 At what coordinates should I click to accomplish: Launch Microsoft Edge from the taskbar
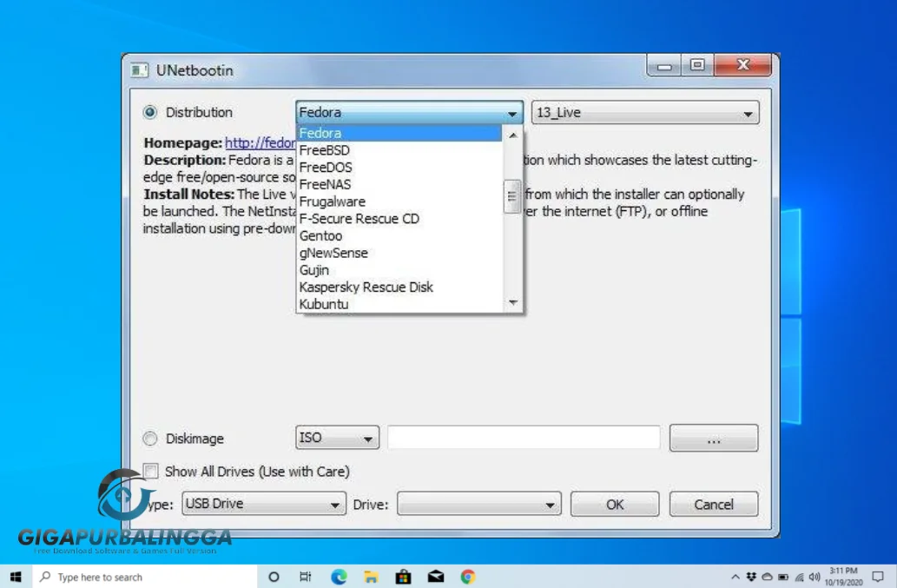tap(339, 577)
